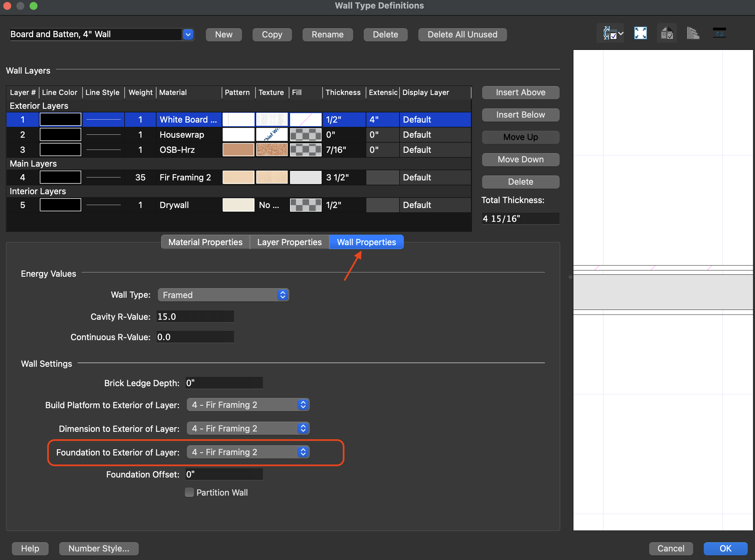Select the Drywall layer row
755x560 pixels.
coord(174,205)
